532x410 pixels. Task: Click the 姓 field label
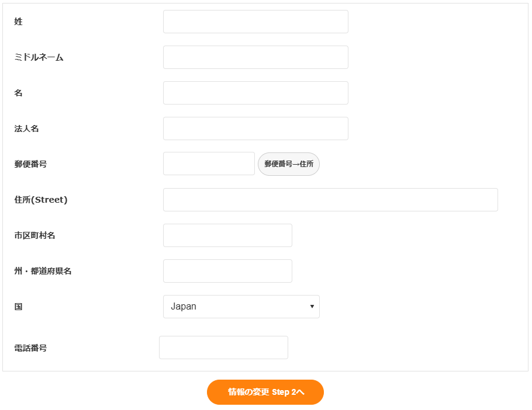point(19,22)
